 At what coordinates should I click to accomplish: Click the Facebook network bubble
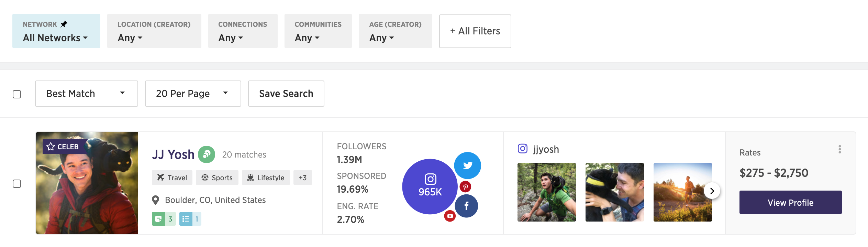466,206
